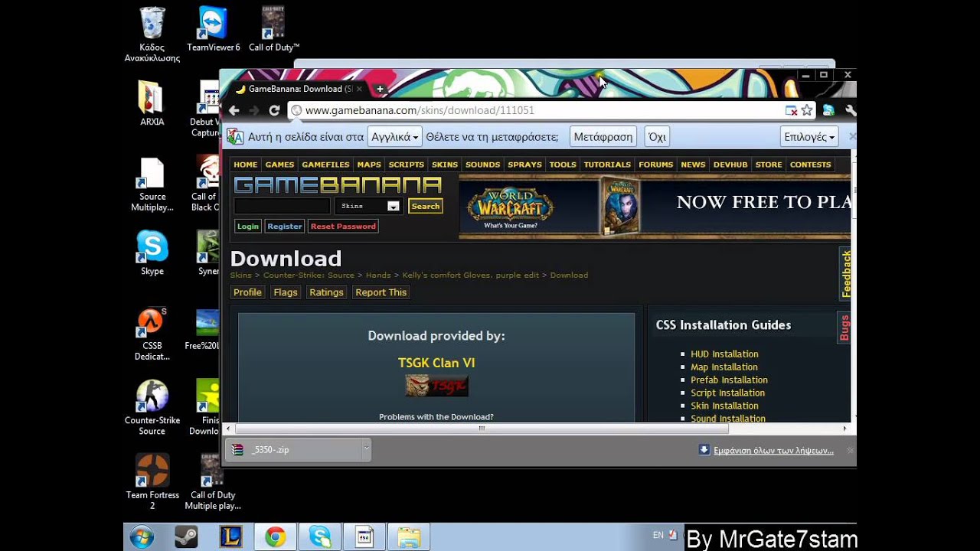Image resolution: width=980 pixels, height=551 pixels.
Task: Open CSSB Dedicated desktop shortcut
Action: tap(152, 334)
